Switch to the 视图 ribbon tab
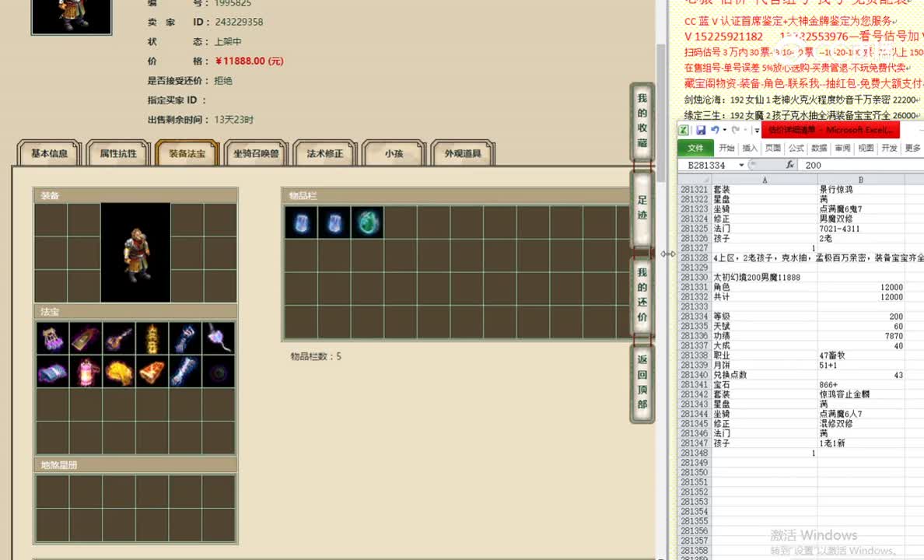 [866, 148]
